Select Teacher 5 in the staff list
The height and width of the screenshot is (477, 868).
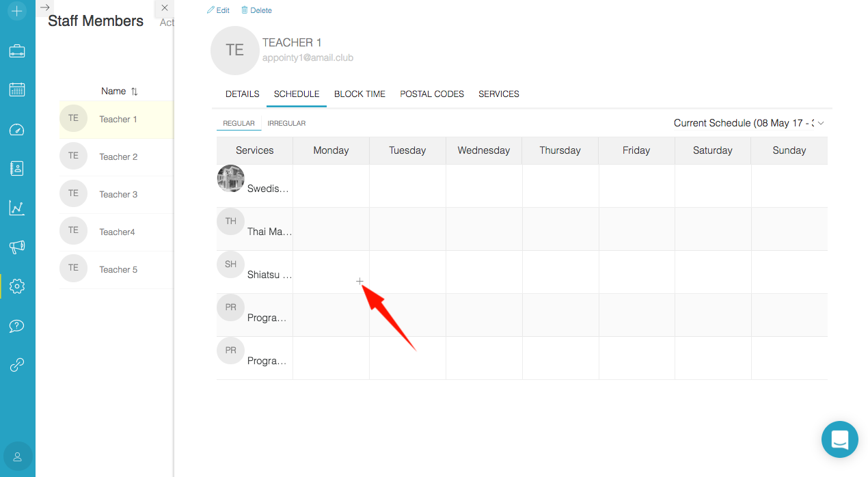tap(116, 270)
